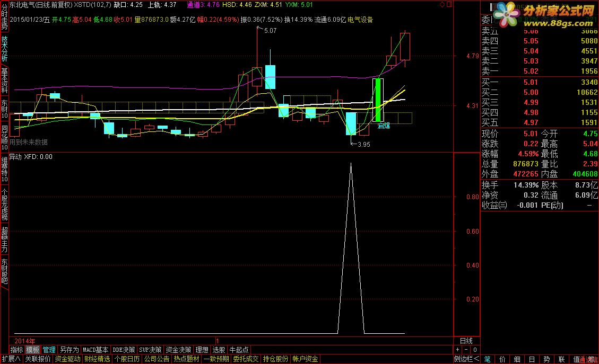This screenshot has height=364, width=599.
Task: Select the 模板 tab
Action: pos(33,350)
